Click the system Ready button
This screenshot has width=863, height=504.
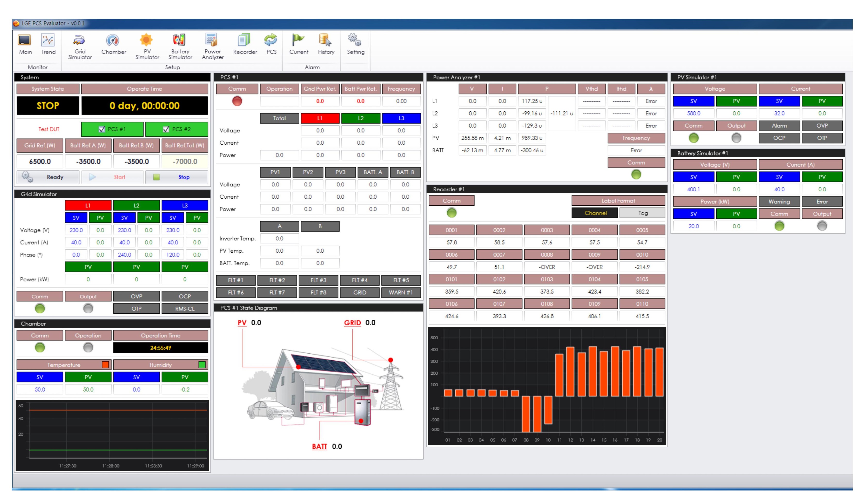48,177
